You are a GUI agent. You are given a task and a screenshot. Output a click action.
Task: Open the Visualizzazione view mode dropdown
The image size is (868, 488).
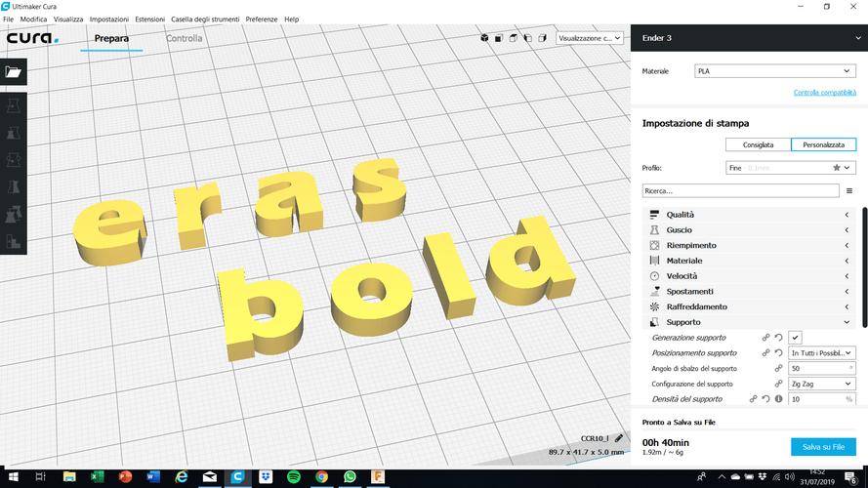(589, 38)
